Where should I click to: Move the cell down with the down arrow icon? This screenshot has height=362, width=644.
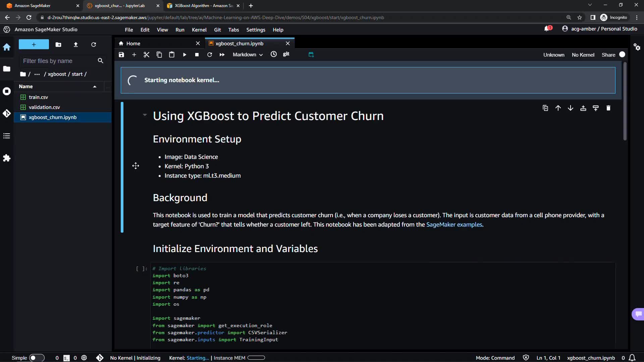click(571, 108)
